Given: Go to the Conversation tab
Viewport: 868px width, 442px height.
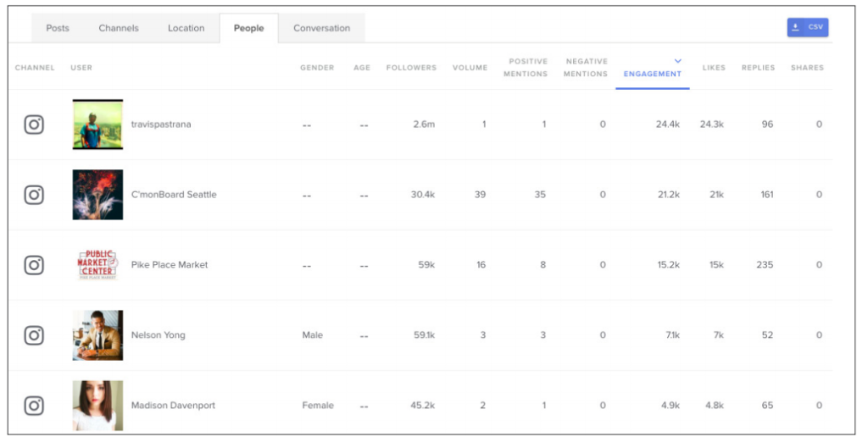Looking at the screenshot, I should 321,28.
